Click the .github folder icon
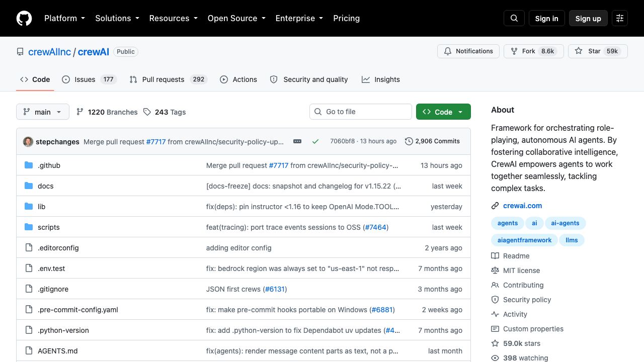Image resolution: width=644 pixels, height=362 pixels. 29,165
